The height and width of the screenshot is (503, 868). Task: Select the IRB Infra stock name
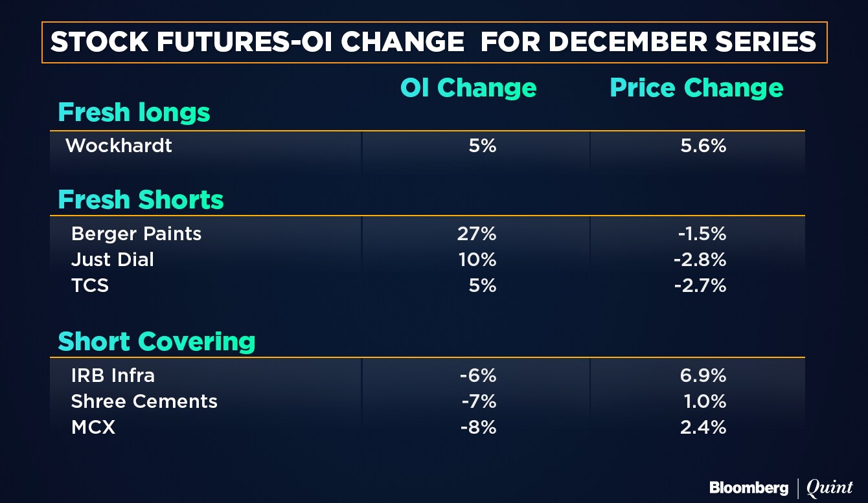(113, 375)
